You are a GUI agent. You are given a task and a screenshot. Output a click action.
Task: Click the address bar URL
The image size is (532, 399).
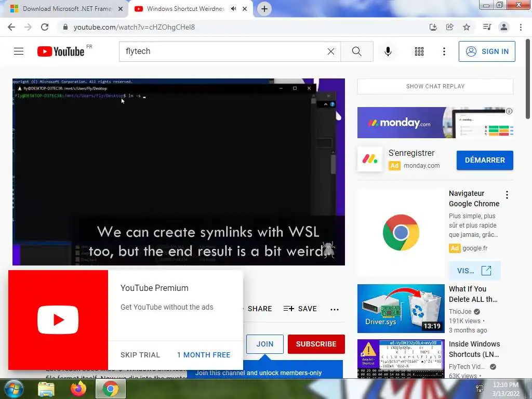coord(135,27)
